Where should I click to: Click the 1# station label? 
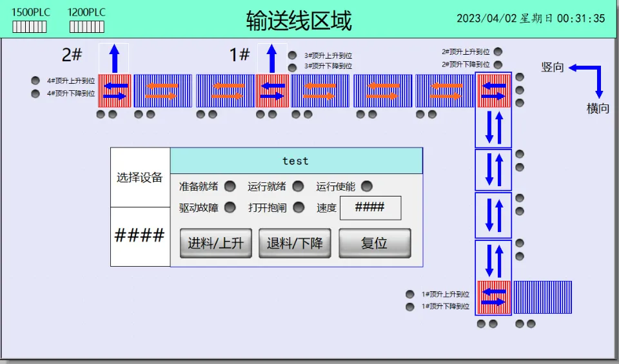tap(239, 54)
